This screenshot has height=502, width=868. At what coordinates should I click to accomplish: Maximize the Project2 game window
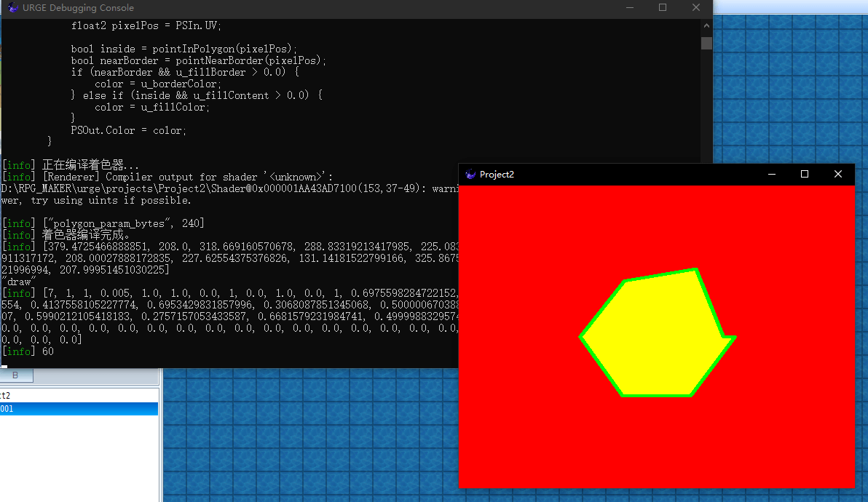[805, 175]
